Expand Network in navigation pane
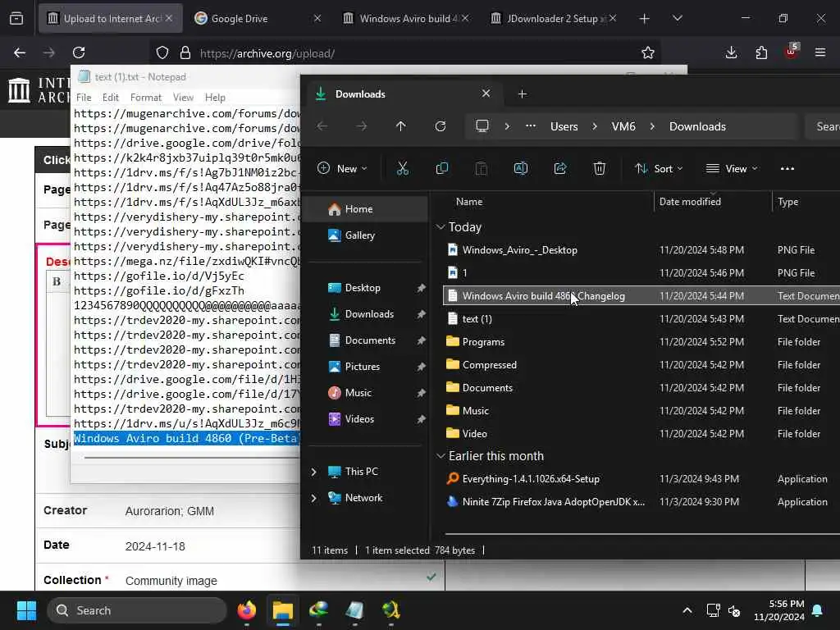The width and height of the screenshot is (840, 630). 314,498
